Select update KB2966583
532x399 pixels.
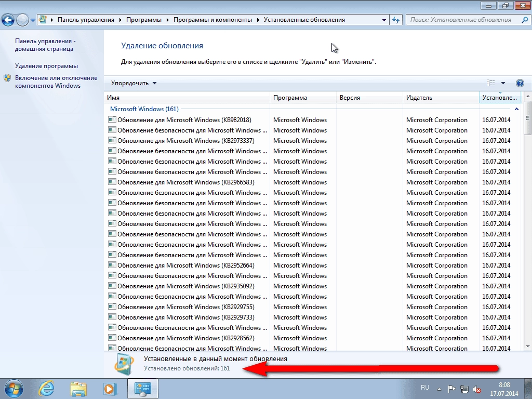[186, 182]
